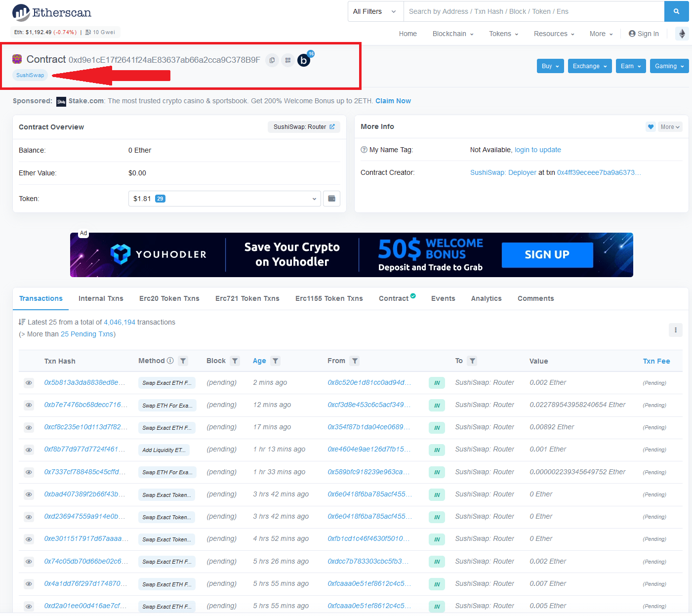The width and height of the screenshot is (692, 616).
Task: Click the copy address icon
Action: point(272,60)
